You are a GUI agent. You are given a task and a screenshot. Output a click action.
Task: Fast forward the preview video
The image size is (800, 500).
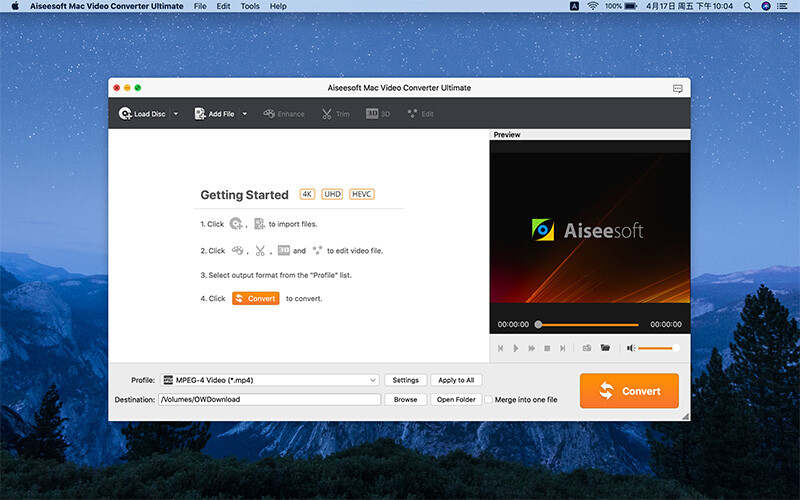[x=532, y=348]
